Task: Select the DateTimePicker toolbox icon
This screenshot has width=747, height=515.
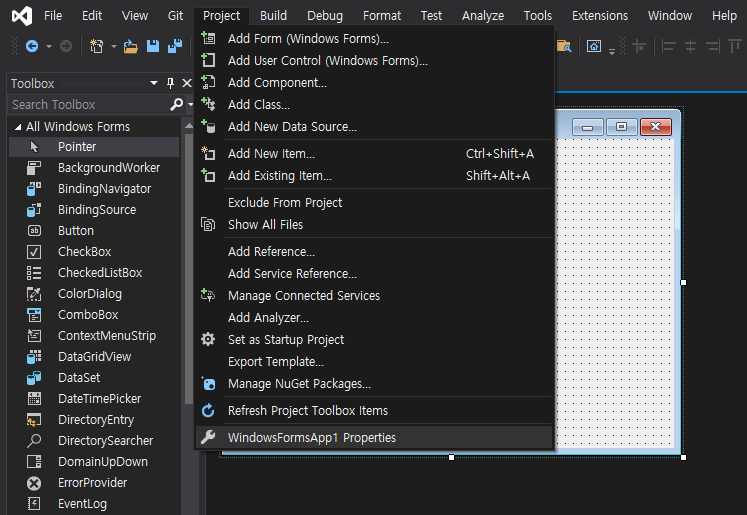Action: [x=34, y=399]
